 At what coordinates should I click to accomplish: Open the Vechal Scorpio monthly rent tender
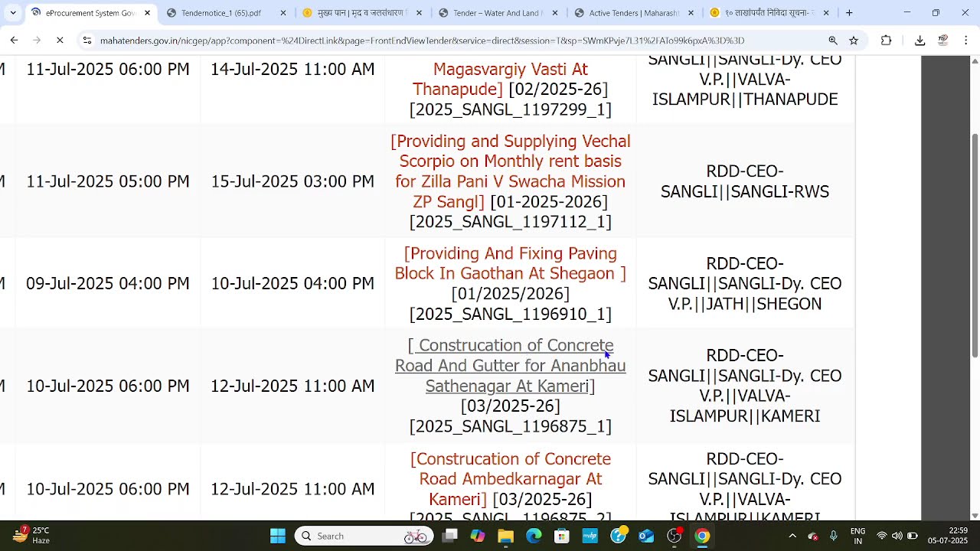tap(510, 171)
